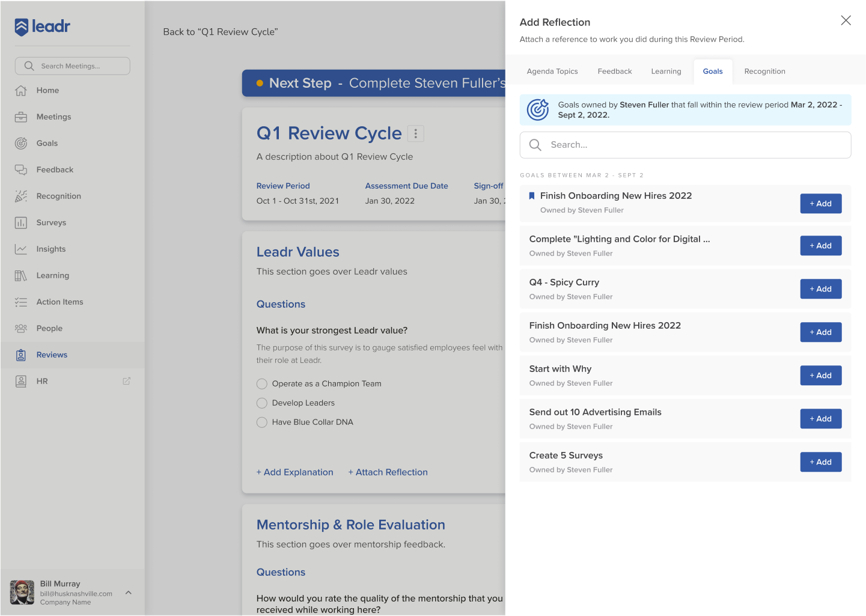The image size is (866, 616).
Task: Add the unbookmarked Finish Onboarding New Hires goal
Action: pos(821,332)
